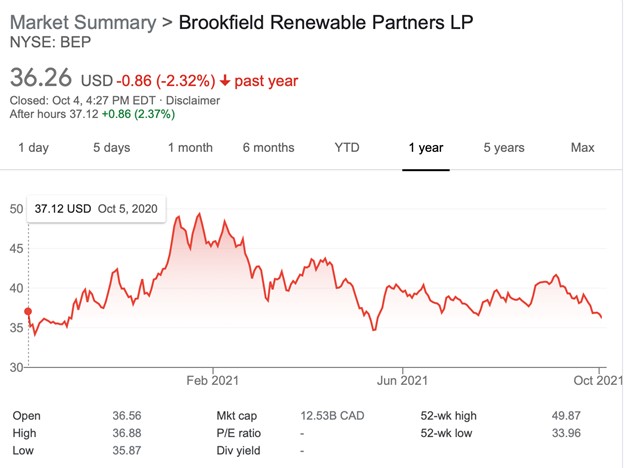The image size is (624, 468).
Task: Click the red data point marker on chart
Action: point(27,312)
